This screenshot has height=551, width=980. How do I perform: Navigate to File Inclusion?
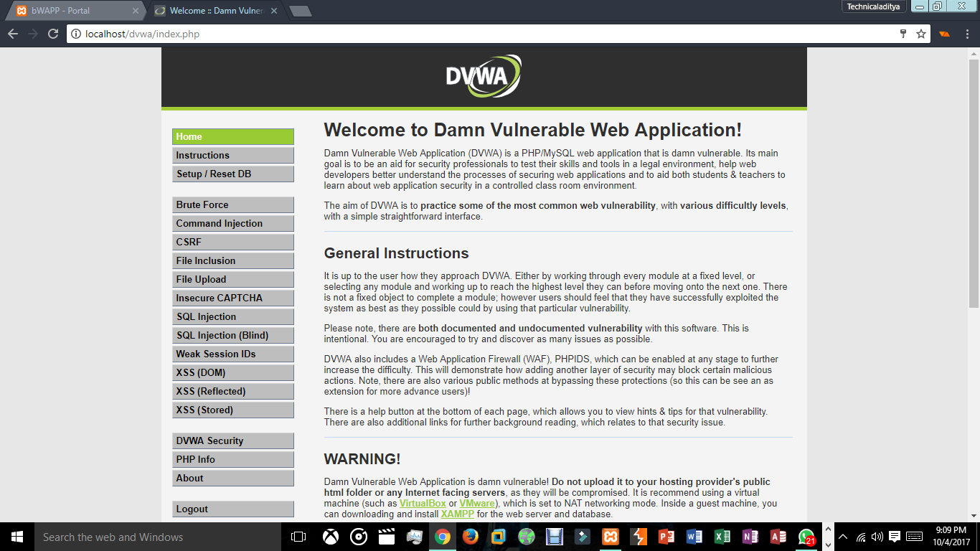pos(233,260)
